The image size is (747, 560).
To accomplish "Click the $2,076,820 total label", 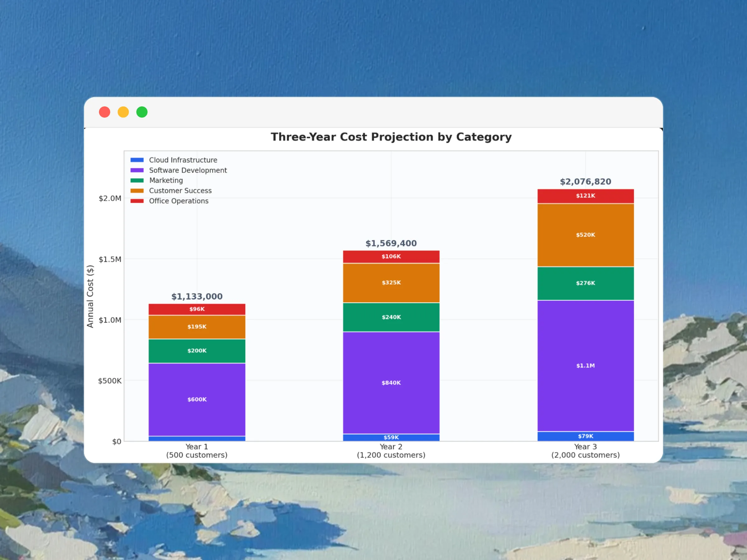I will (585, 182).
